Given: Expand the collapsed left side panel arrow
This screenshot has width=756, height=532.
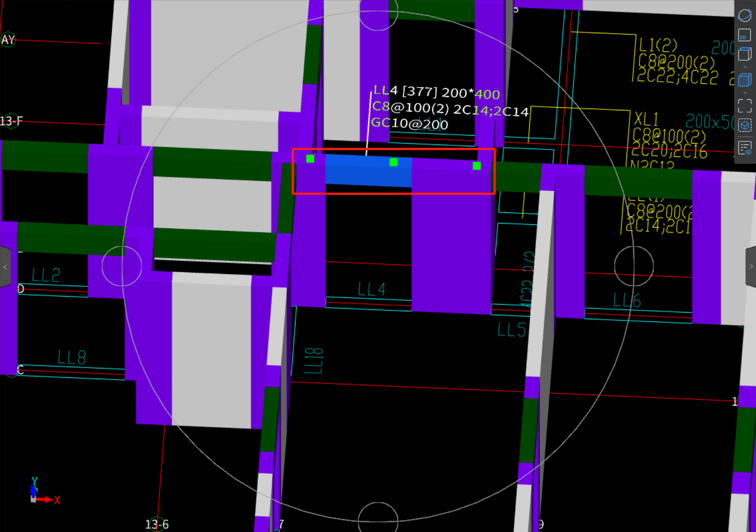Looking at the screenshot, I should point(5,267).
